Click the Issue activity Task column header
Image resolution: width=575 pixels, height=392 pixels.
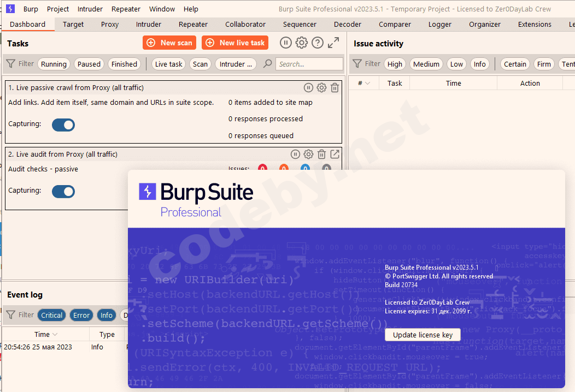(x=395, y=83)
